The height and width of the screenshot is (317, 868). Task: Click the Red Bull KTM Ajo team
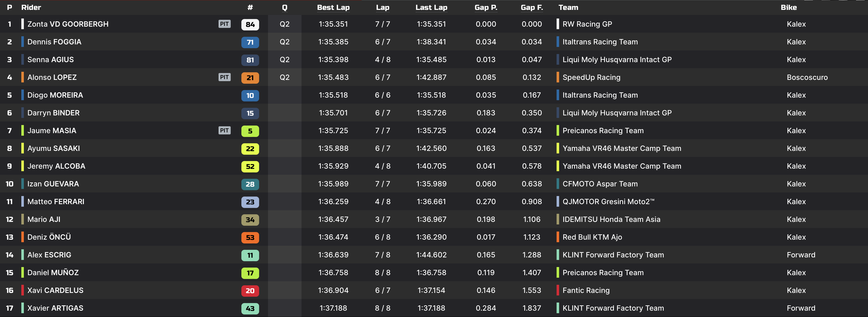[592, 237]
